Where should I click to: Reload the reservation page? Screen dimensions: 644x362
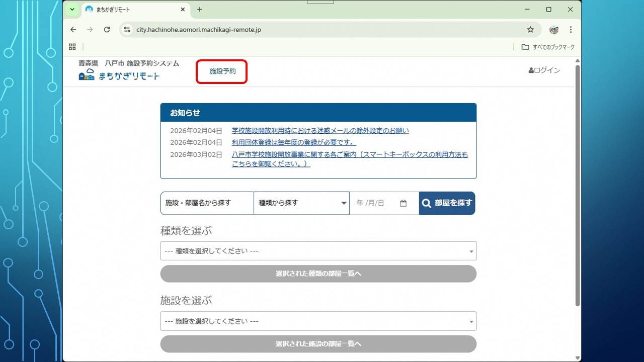click(107, 30)
